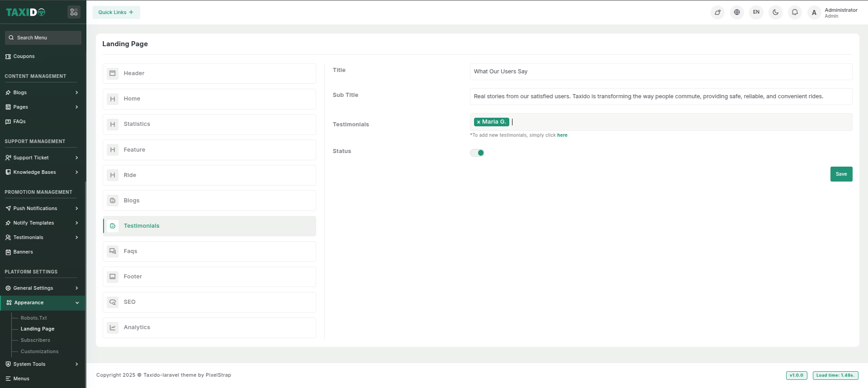Click the FAQs sidebar icon
The image size is (868, 388).
[8, 122]
